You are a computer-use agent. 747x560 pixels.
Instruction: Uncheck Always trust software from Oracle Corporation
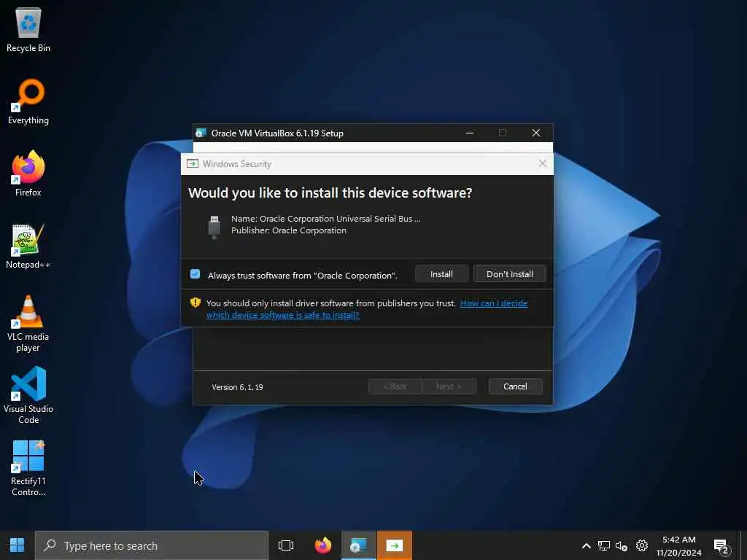(196, 274)
